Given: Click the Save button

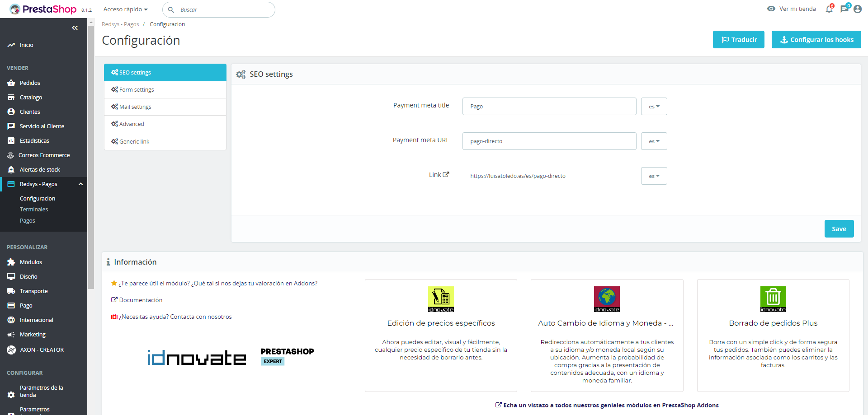Looking at the screenshot, I should tap(839, 229).
